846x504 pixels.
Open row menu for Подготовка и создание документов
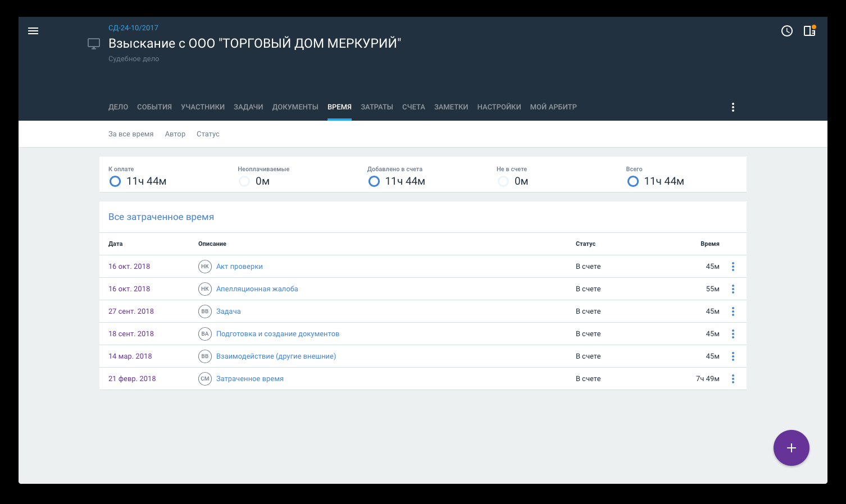click(x=733, y=334)
